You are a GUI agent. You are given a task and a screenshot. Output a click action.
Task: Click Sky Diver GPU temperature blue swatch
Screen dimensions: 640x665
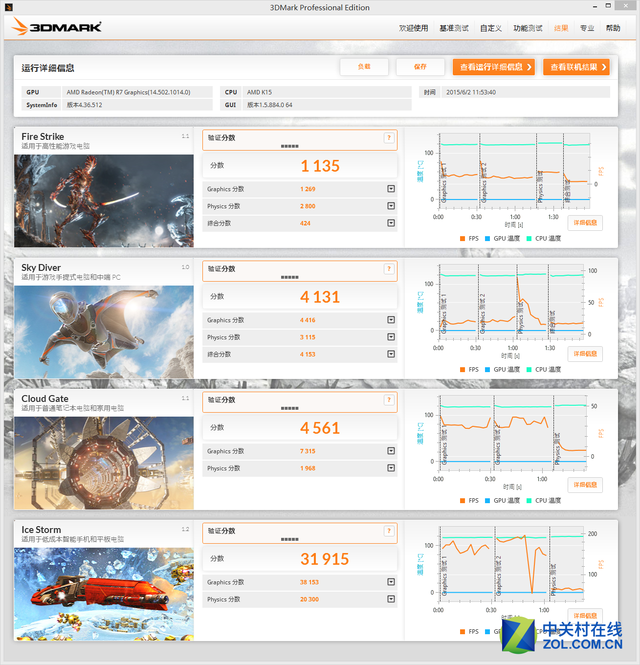pyautogui.click(x=487, y=369)
